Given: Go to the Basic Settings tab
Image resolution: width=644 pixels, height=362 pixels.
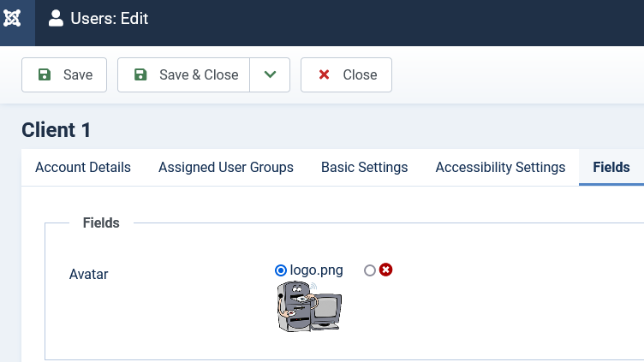Looking at the screenshot, I should 364,168.
